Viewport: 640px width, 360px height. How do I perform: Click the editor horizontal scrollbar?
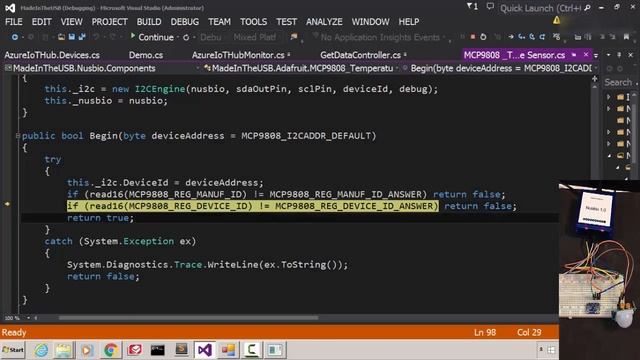[x=188, y=318]
